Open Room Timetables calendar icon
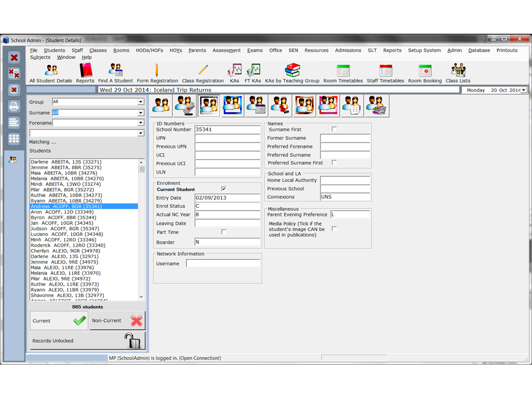Image resolution: width=532 pixels, height=399 pixels. click(x=343, y=73)
